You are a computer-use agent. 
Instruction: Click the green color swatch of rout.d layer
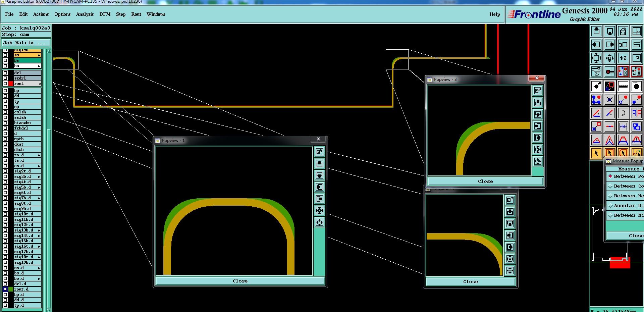point(11,289)
